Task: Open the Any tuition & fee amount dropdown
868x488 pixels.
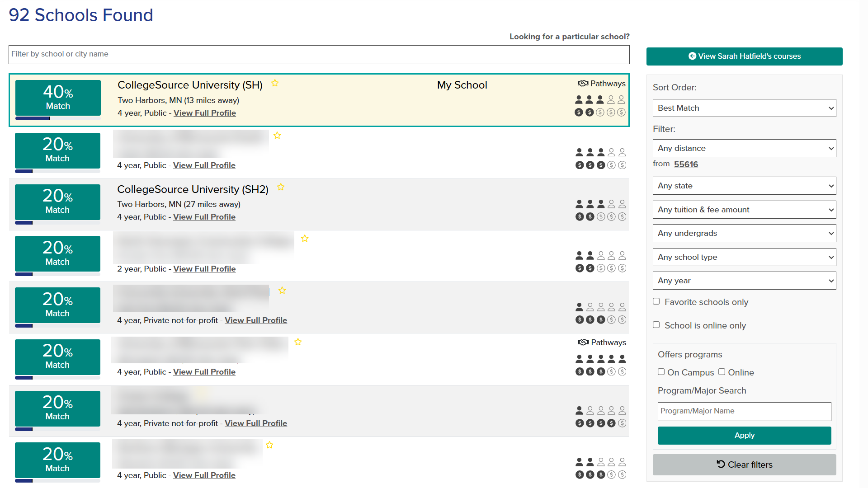Action: (x=744, y=210)
